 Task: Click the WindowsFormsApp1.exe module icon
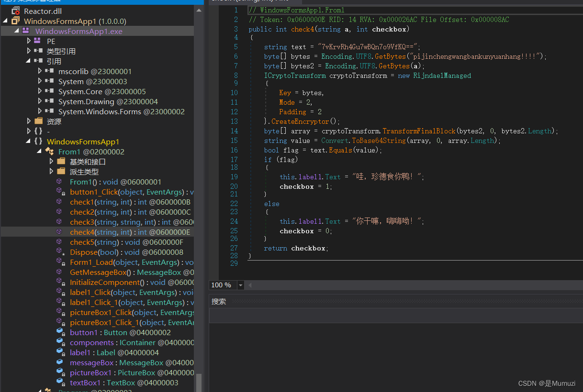coord(26,31)
